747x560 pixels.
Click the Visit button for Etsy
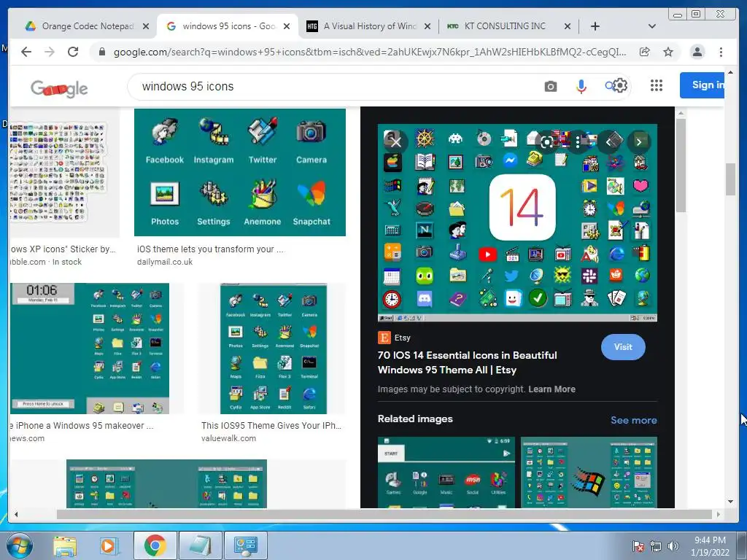623,347
